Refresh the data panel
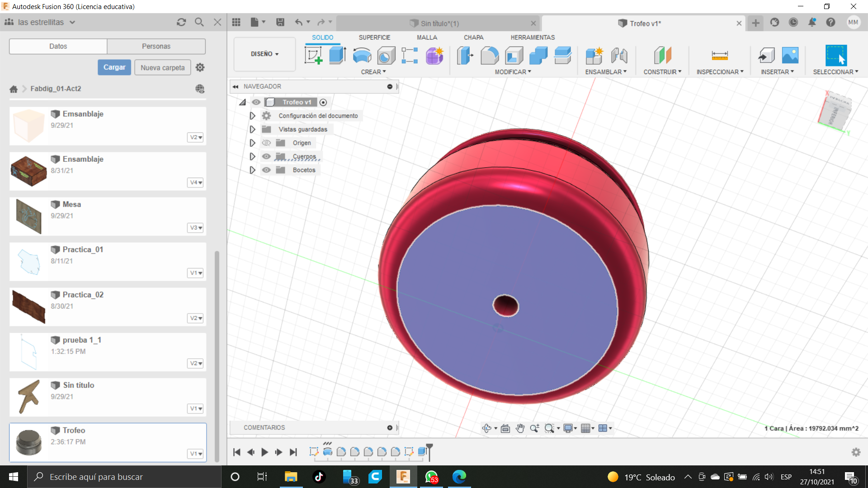This screenshot has width=868, height=488. pyautogui.click(x=181, y=22)
